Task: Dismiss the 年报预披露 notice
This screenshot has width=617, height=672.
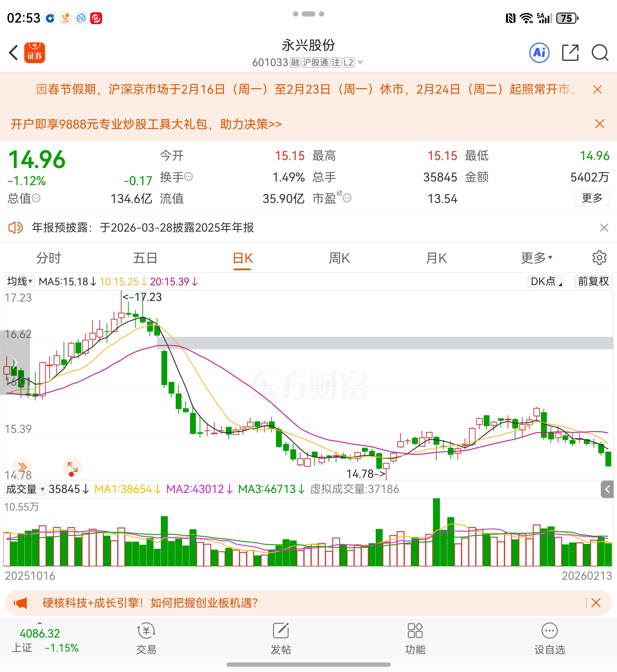Action: (x=604, y=228)
